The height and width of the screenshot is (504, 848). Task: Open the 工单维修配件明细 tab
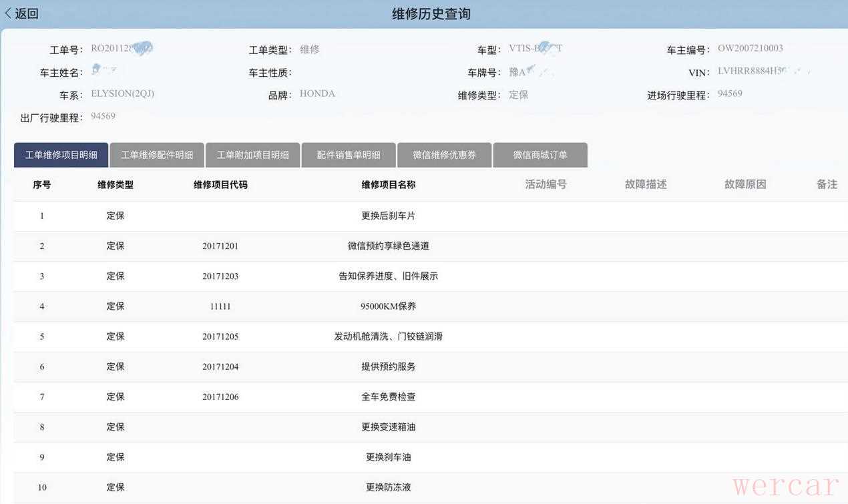[x=157, y=155]
